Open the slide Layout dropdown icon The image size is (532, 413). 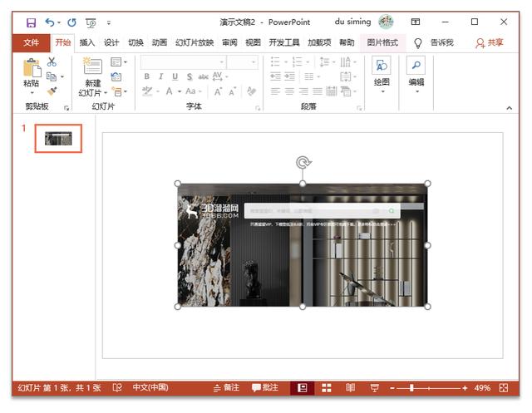(118, 62)
